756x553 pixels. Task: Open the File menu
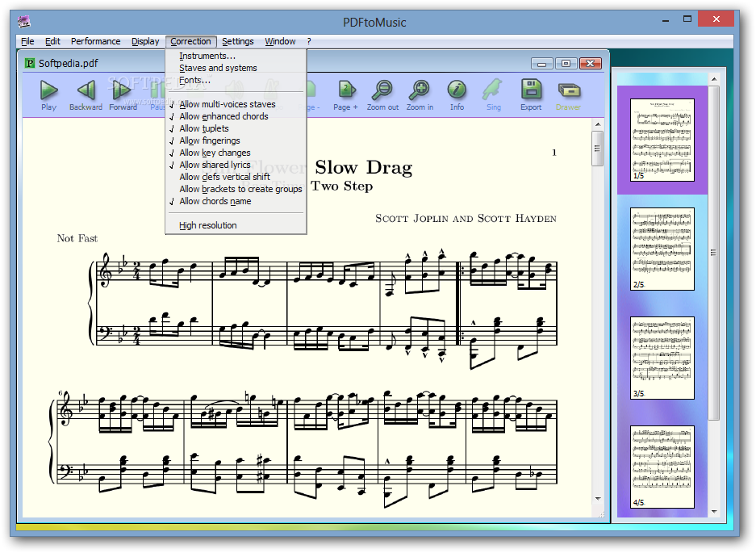pos(27,41)
